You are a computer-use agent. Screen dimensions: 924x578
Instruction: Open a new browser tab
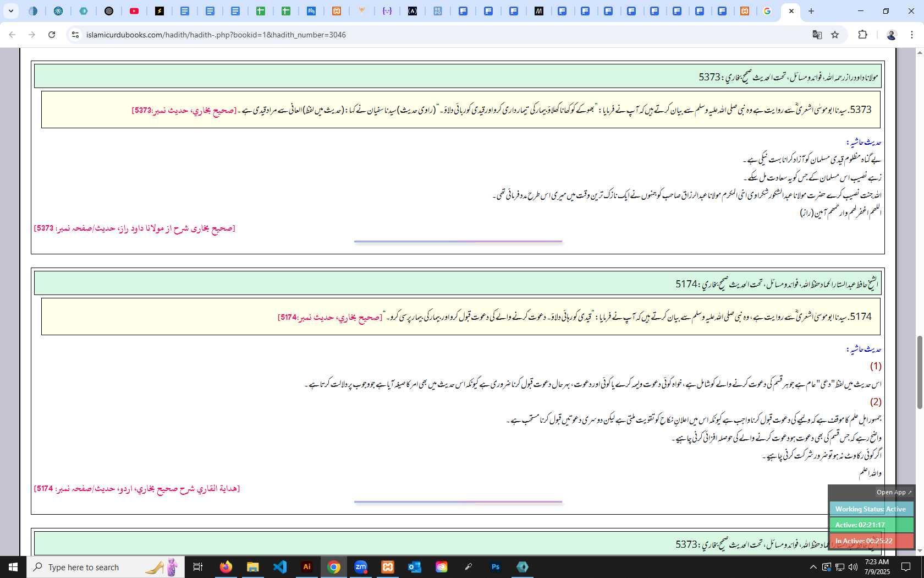811,11
